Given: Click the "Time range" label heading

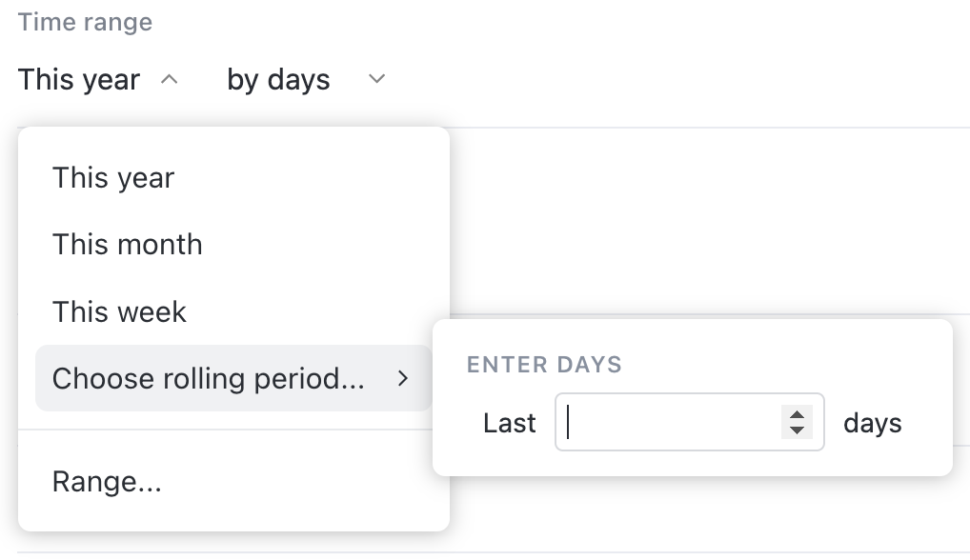Looking at the screenshot, I should 83,21.
